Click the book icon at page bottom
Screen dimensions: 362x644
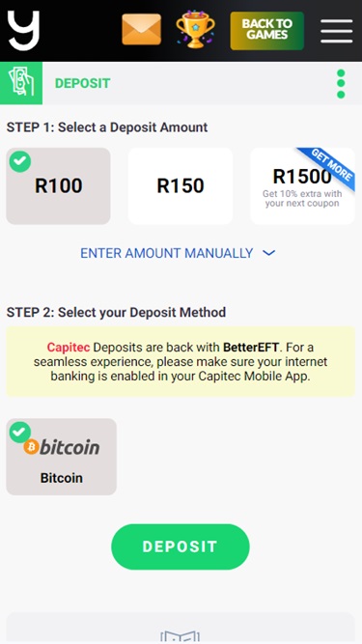(x=180, y=635)
